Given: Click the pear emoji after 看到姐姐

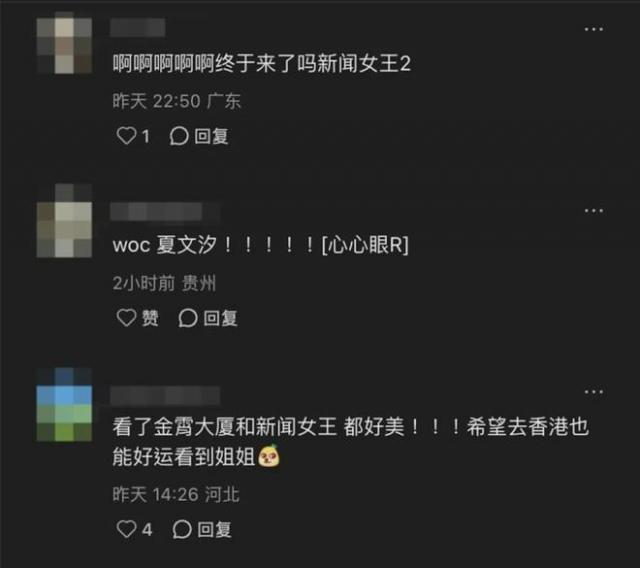Looking at the screenshot, I should pos(269,456).
